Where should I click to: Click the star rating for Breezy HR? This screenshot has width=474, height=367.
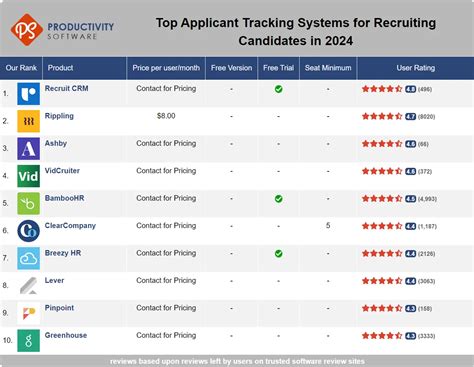click(382, 254)
